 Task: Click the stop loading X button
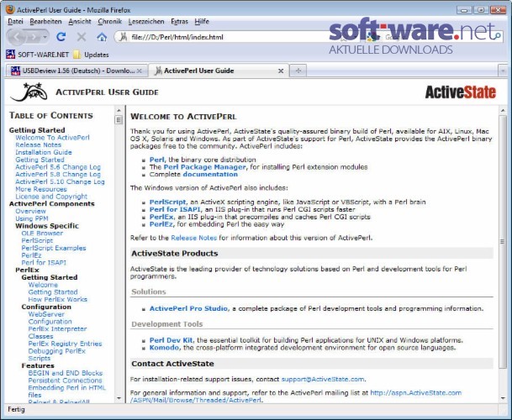(x=82, y=37)
